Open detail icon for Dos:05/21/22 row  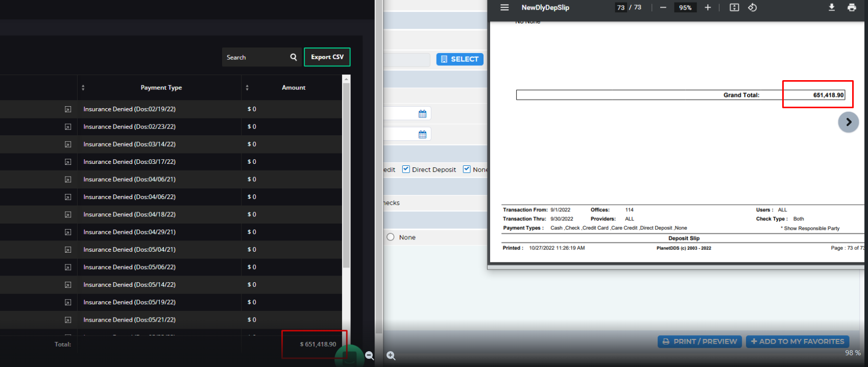[x=68, y=320]
